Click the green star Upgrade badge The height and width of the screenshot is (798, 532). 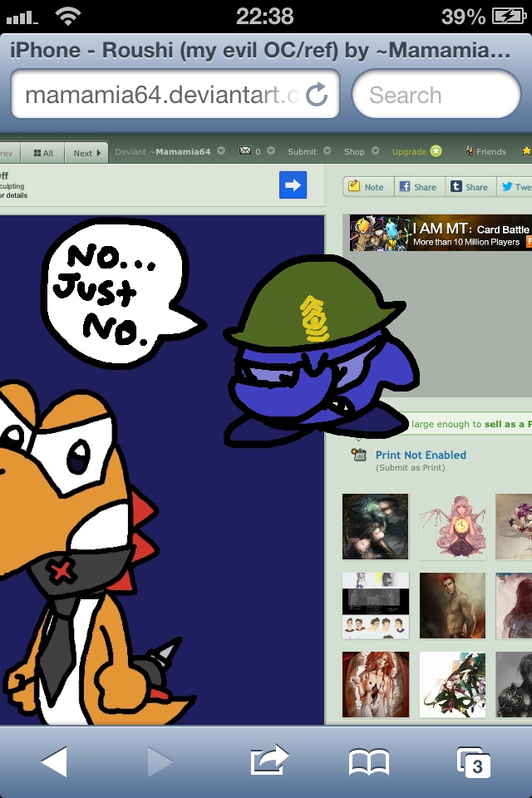pos(436,151)
